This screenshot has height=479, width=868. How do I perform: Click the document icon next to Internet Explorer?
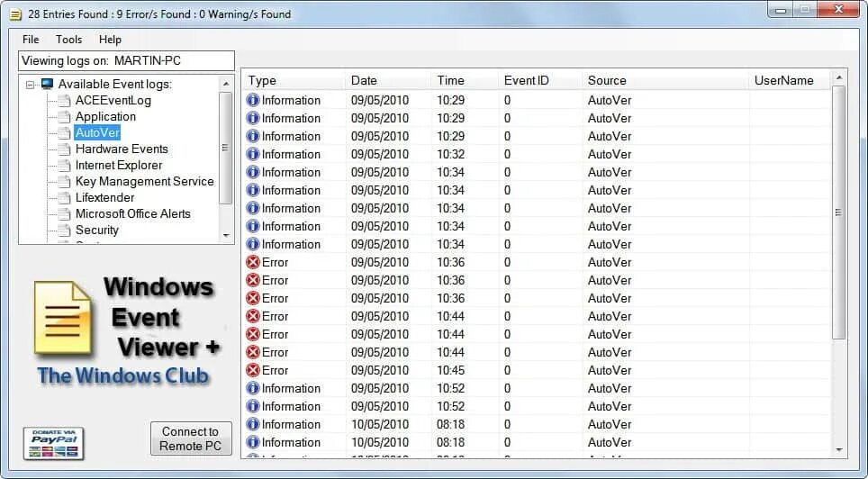click(x=65, y=165)
